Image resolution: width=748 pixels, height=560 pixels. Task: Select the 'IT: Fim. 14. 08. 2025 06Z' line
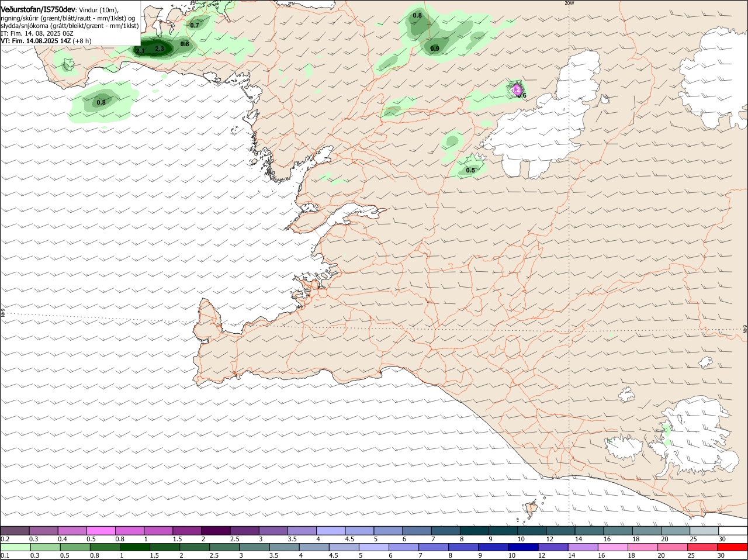pos(37,33)
